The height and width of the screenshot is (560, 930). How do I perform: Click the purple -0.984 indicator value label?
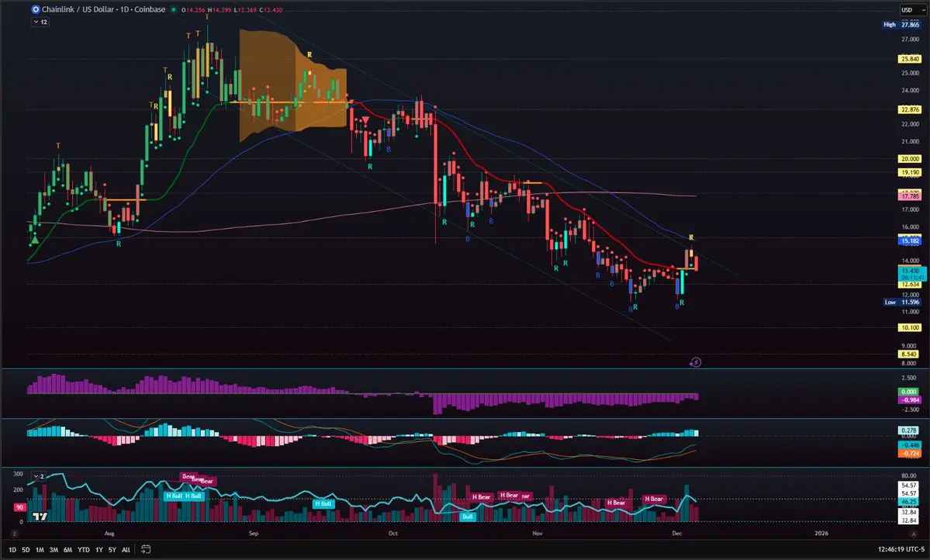(x=909, y=399)
